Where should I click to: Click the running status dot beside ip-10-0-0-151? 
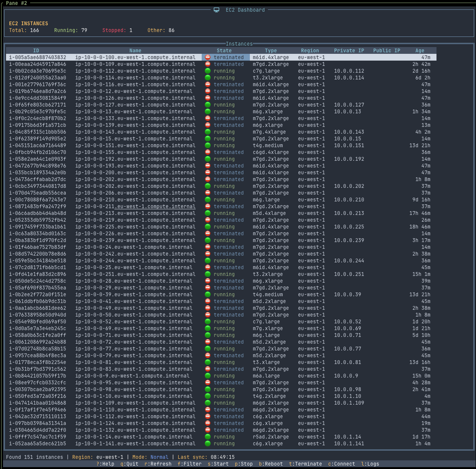pos(208,145)
